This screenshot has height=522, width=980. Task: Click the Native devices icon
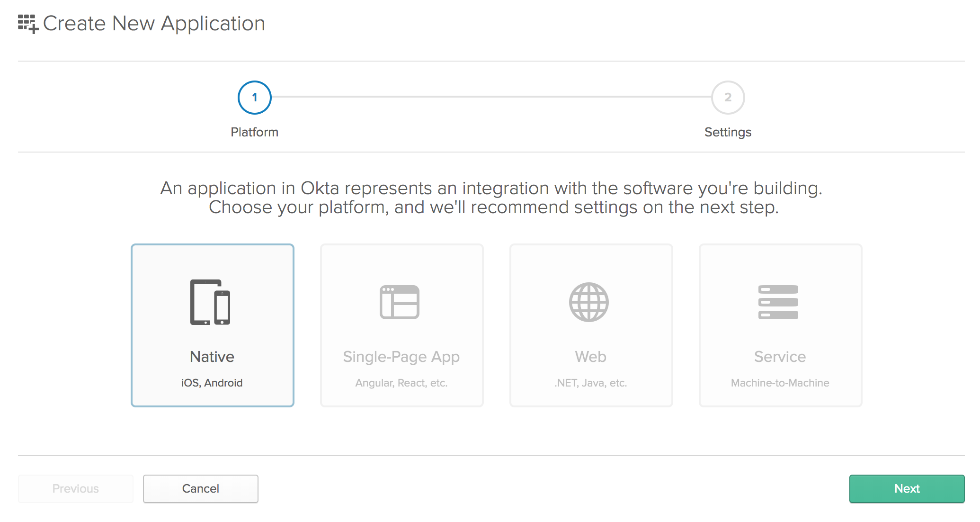[x=210, y=302]
